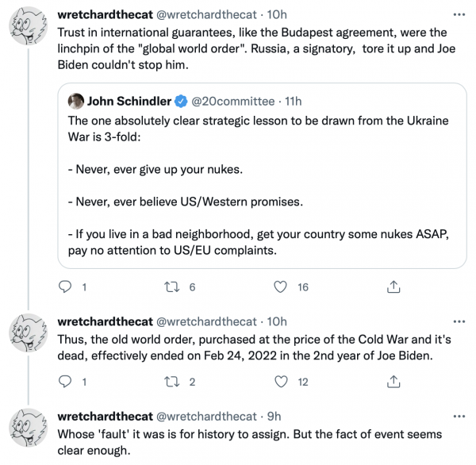Image resolution: width=476 pixels, height=465 pixels.
Task: Open more options on second tweet
Action: point(459,322)
